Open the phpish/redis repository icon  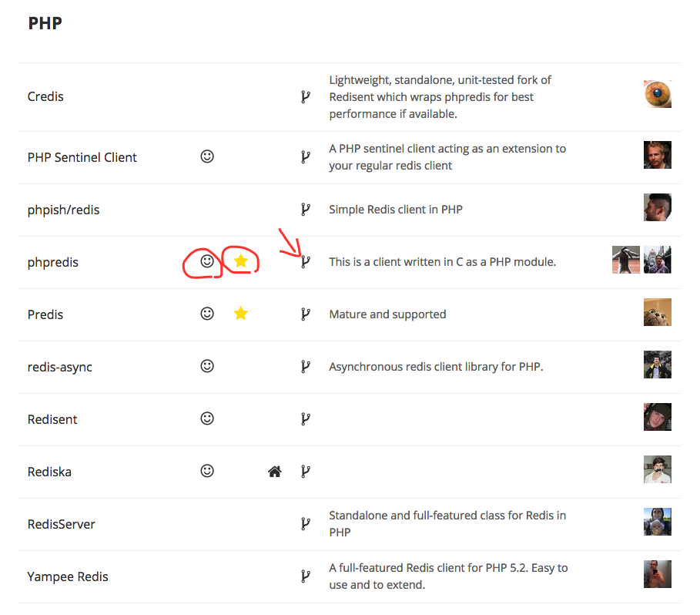click(306, 209)
